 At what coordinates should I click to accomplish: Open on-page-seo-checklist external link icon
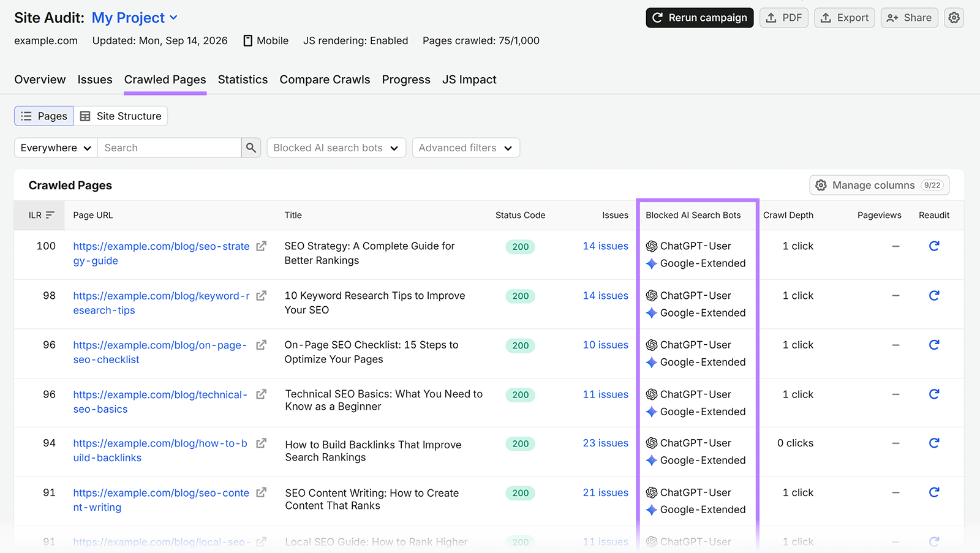261,345
